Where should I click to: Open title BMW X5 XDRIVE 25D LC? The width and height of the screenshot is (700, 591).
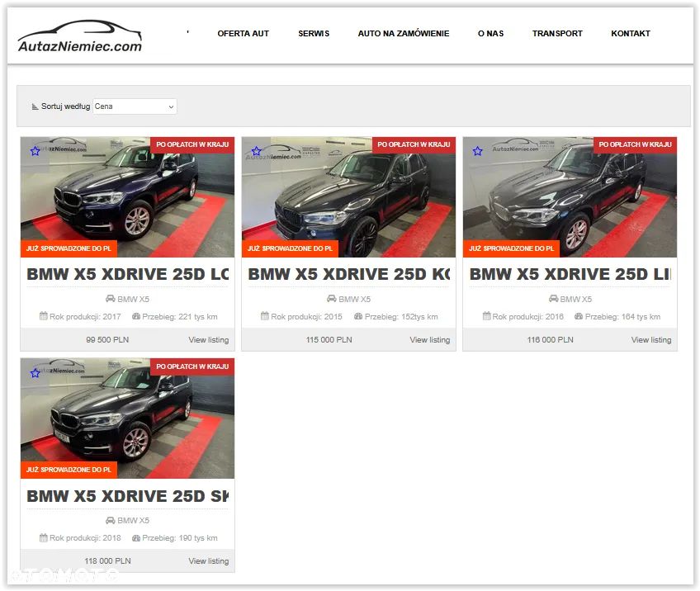pyautogui.click(x=128, y=274)
